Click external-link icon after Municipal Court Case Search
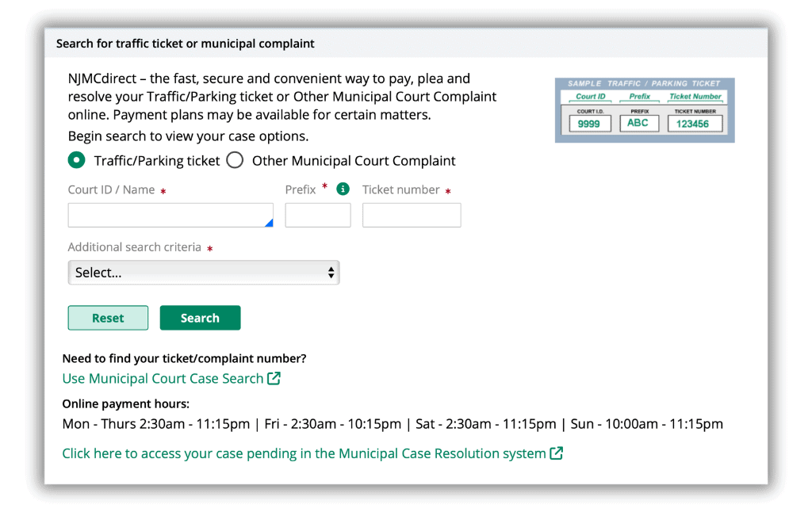 274,378
